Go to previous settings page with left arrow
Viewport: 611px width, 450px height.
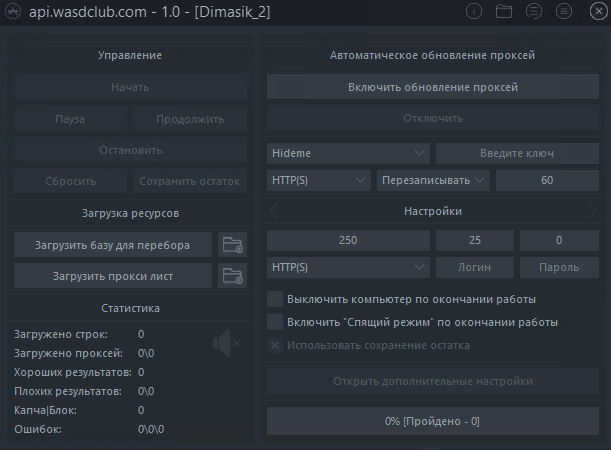coord(274,211)
